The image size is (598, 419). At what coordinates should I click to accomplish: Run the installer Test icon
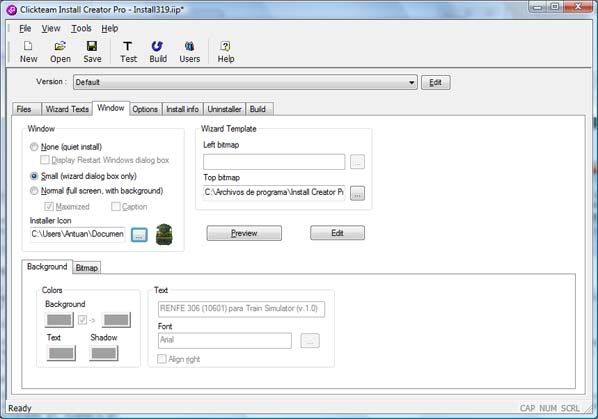(128, 52)
